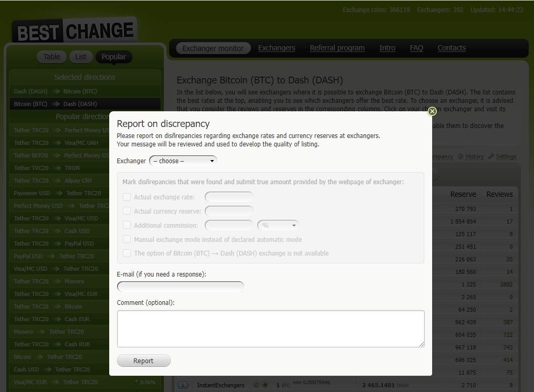Select Tether TRC20 to PayPal USD direction
Screen dimensions: 534x392
60,243
